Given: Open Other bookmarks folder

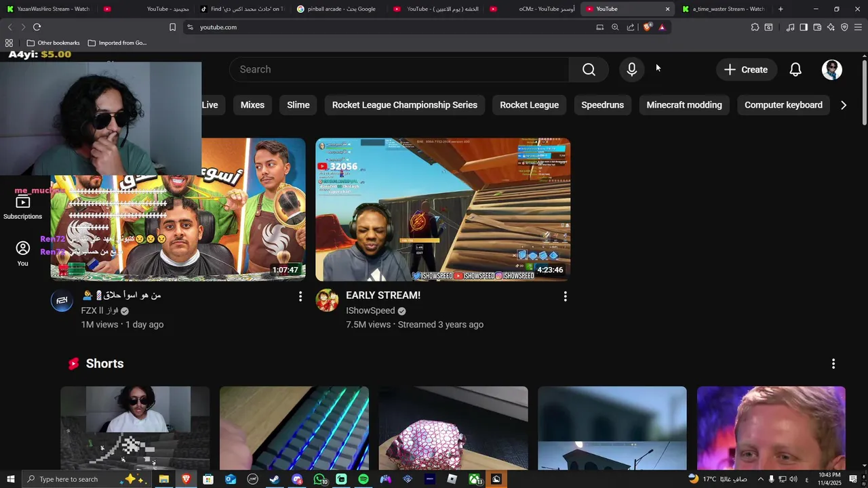Looking at the screenshot, I should (x=53, y=43).
